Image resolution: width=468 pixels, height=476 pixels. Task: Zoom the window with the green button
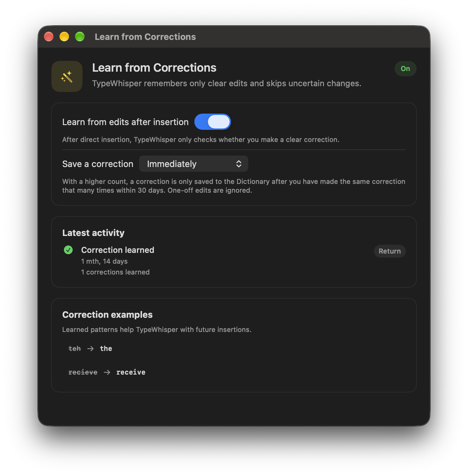pos(80,37)
